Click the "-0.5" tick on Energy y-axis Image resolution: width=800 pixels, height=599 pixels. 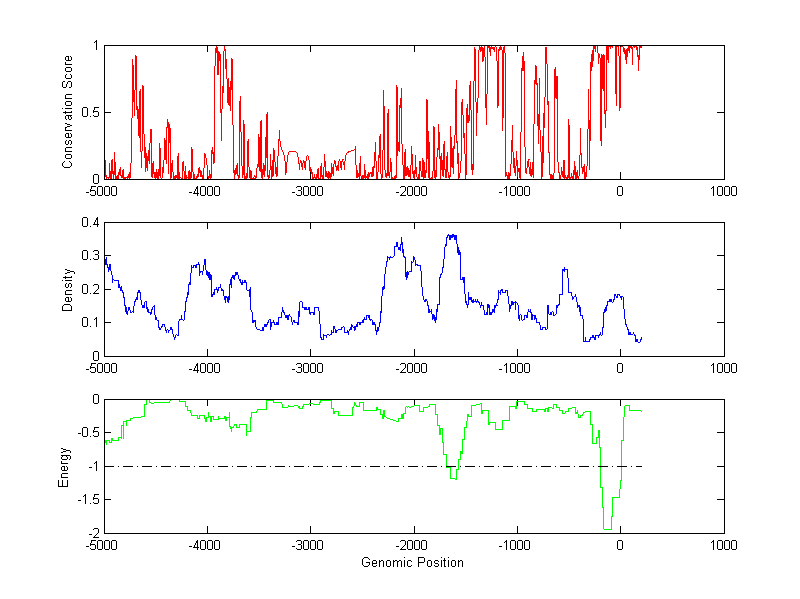[x=88, y=433]
